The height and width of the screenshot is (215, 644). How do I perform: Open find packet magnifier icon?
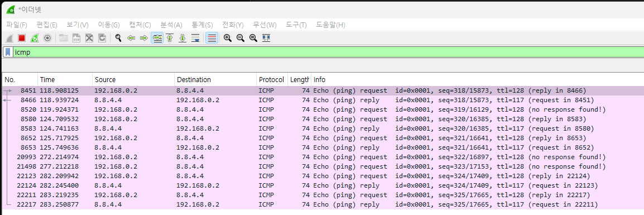tap(118, 38)
